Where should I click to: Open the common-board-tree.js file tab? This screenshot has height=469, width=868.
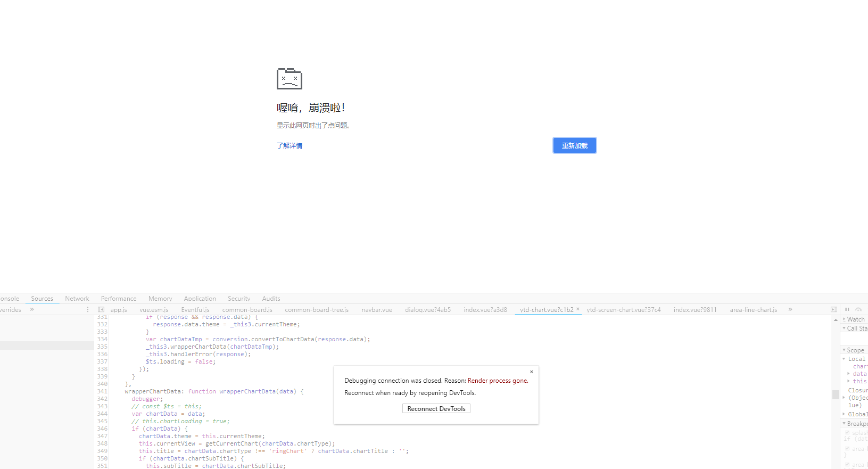pos(317,310)
